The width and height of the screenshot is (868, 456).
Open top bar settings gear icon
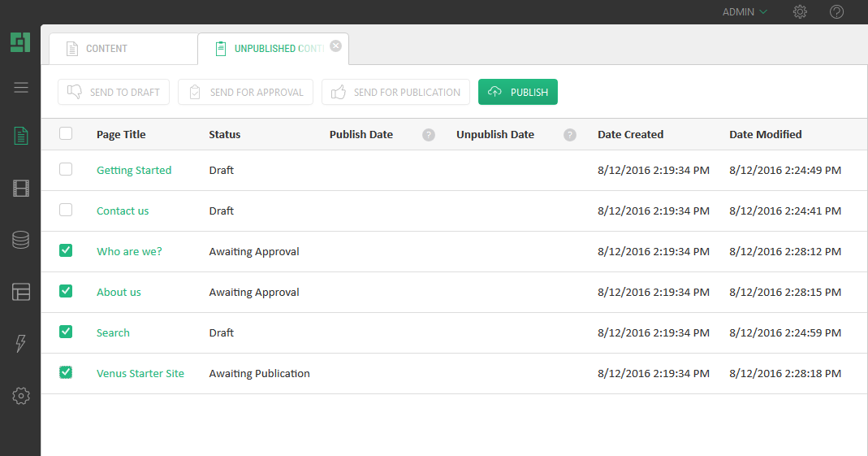pos(800,11)
